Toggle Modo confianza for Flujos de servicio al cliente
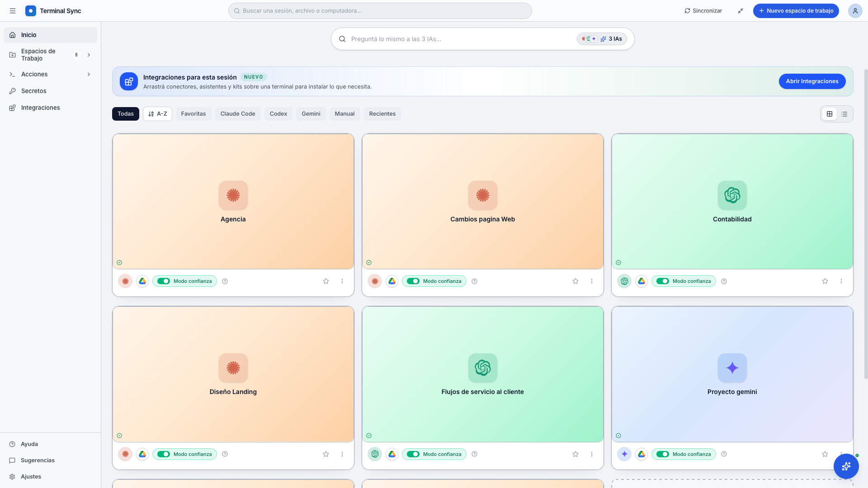Viewport: 868px width, 488px height. (413, 454)
